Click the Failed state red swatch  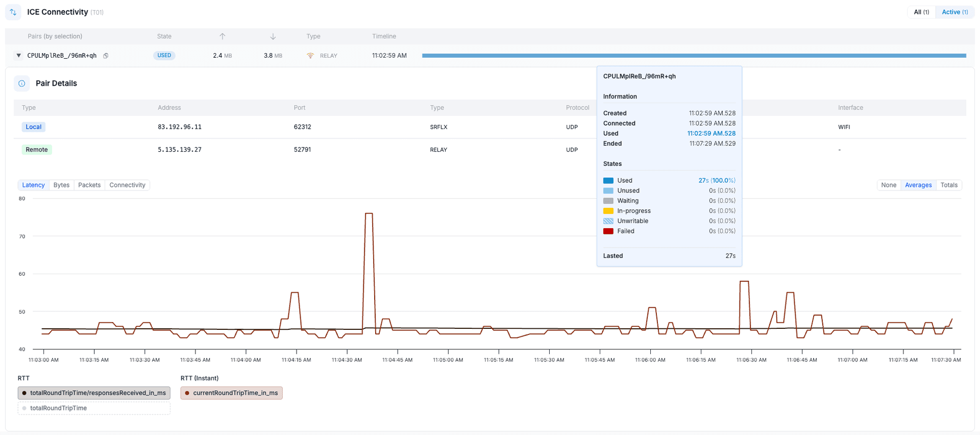(608, 231)
